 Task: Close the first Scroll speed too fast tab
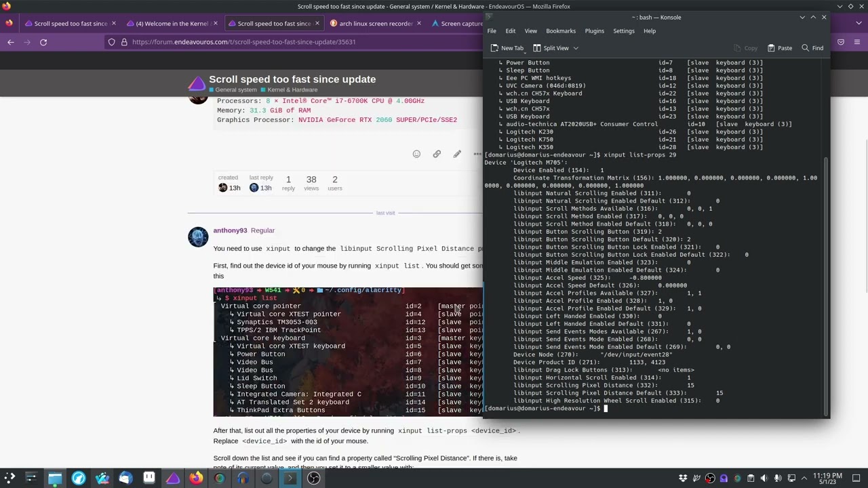(x=113, y=23)
